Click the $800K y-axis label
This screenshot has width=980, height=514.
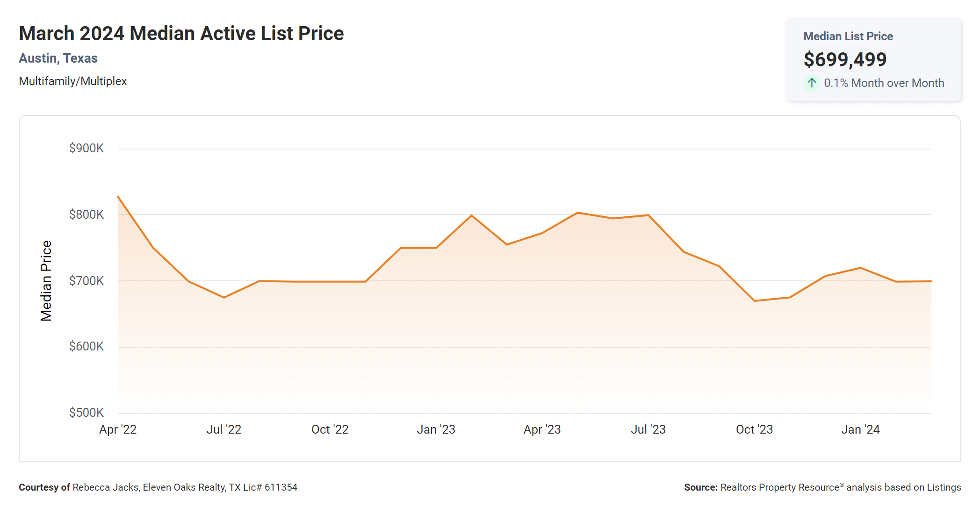pyautogui.click(x=86, y=214)
